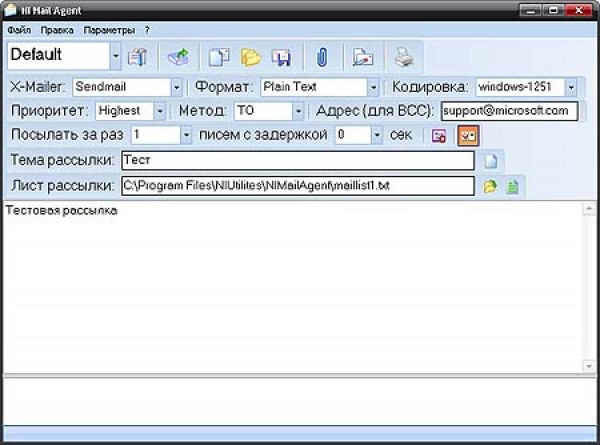
Task: Click the Лист рассылки file path field
Action: pos(298,186)
